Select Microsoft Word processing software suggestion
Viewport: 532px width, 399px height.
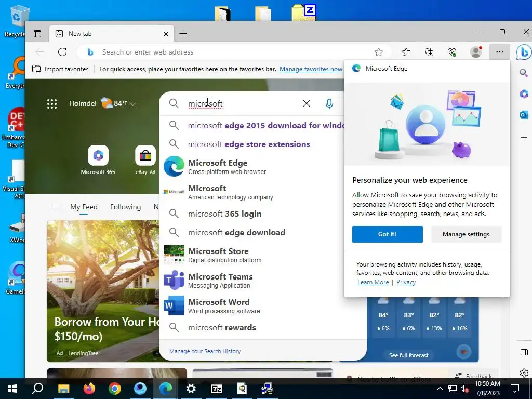(x=263, y=305)
